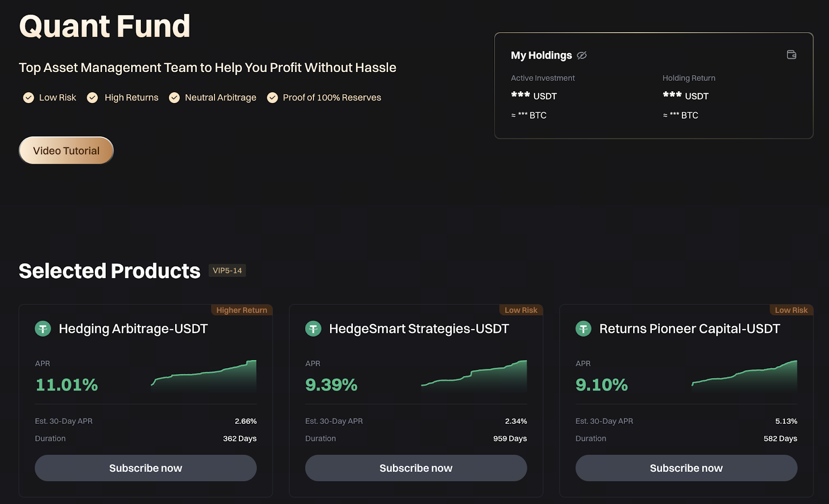Screen dimensions: 829x504
Task: Click HedgeSmart Strategies-USDT Tether coin icon
Action: pyautogui.click(x=313, y=329)
